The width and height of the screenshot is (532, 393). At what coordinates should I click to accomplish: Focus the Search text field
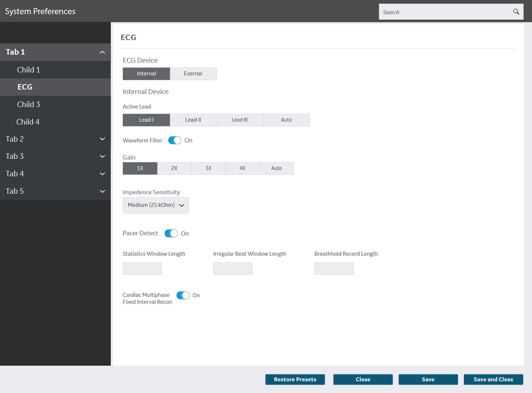445,12
